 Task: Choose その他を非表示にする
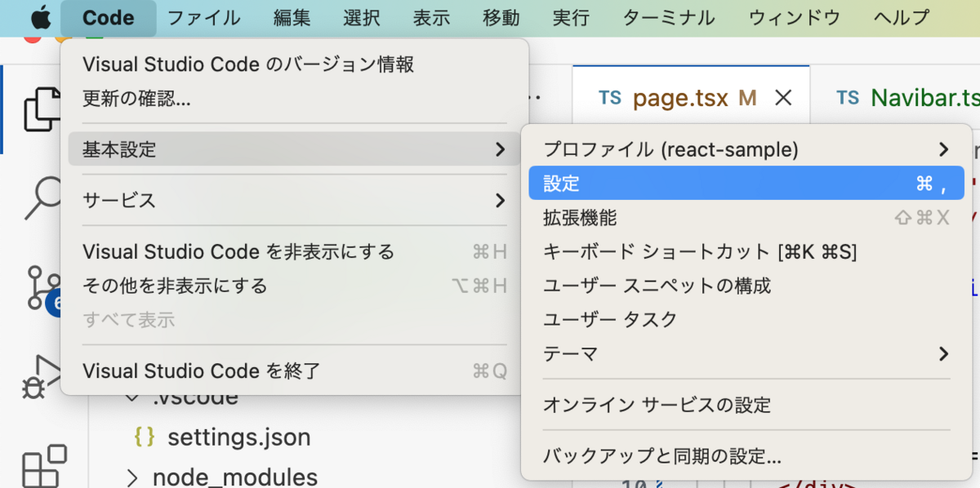[x=294, y=286]
